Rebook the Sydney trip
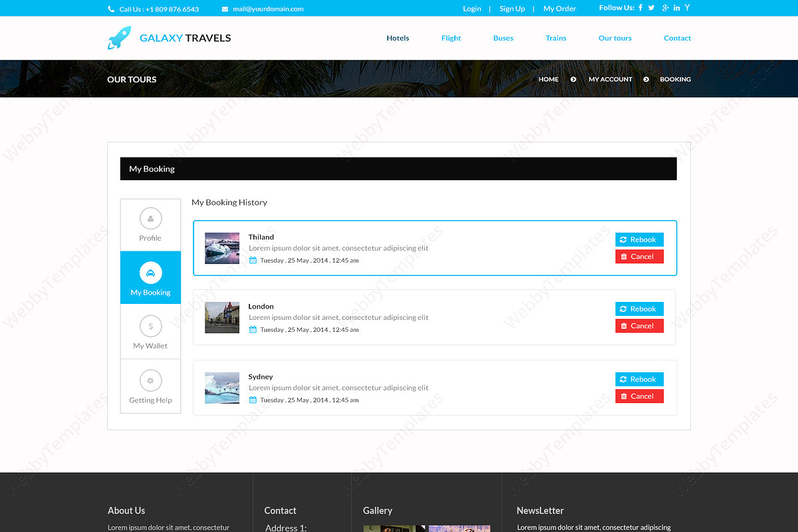The width and height of the screenshot is (798, 532). pyautogui.click(x=640, y=379)
